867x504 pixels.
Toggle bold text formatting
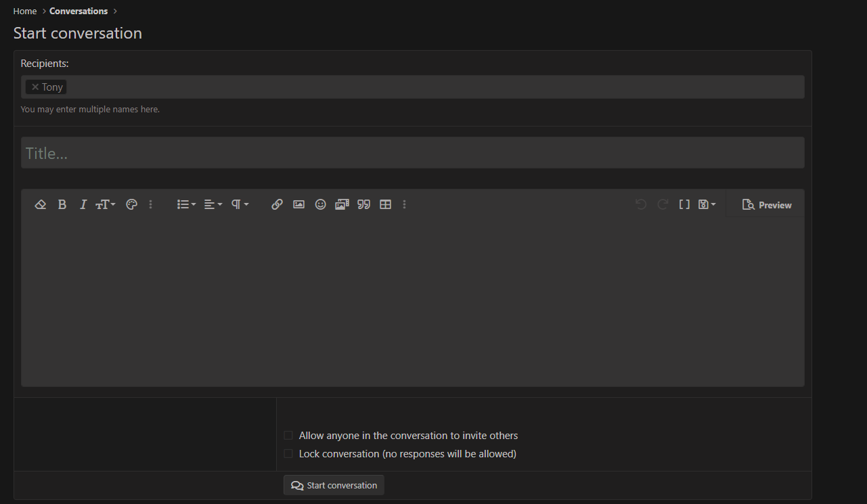(62, 204)
